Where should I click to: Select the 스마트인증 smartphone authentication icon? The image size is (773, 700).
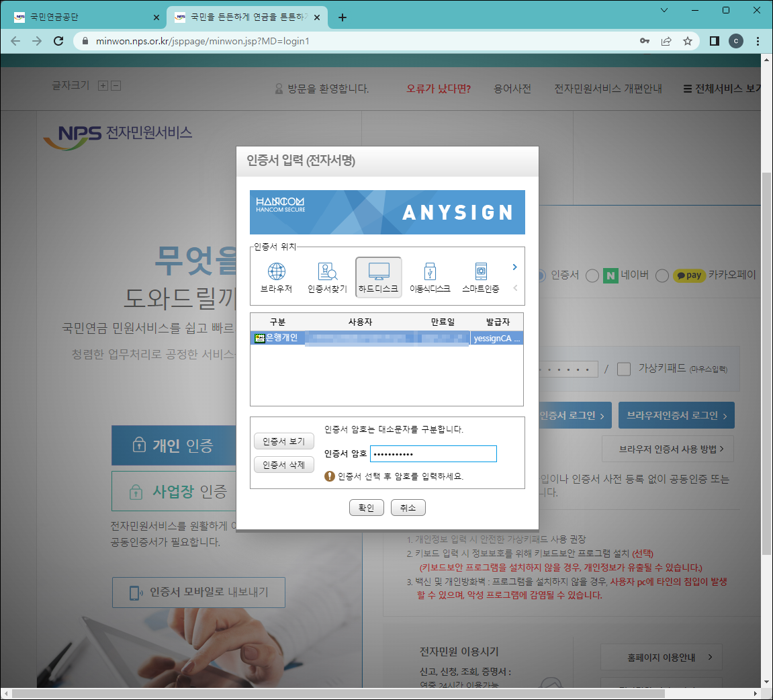[481, 276]
